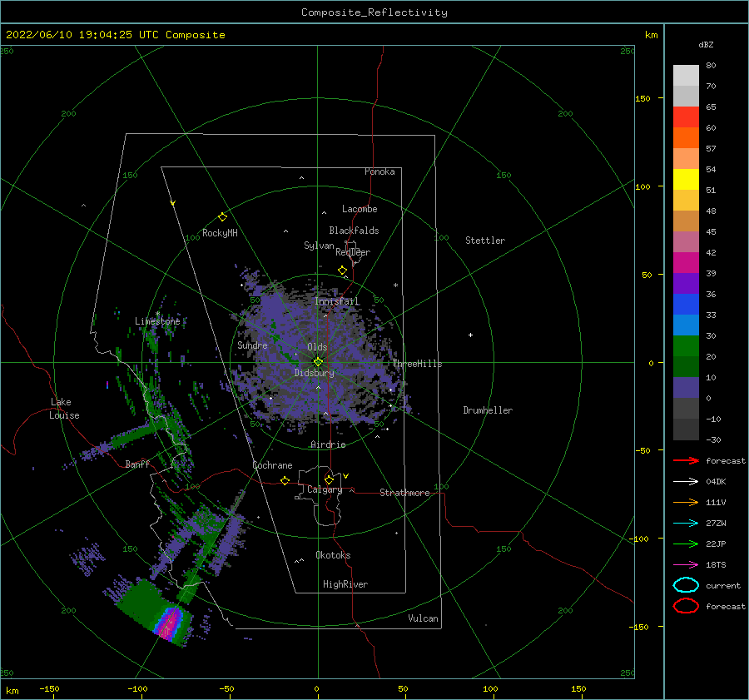Click the yellow diamond marker near RockyMH
Screen dimensions: 749x700
tap(222, 217)
